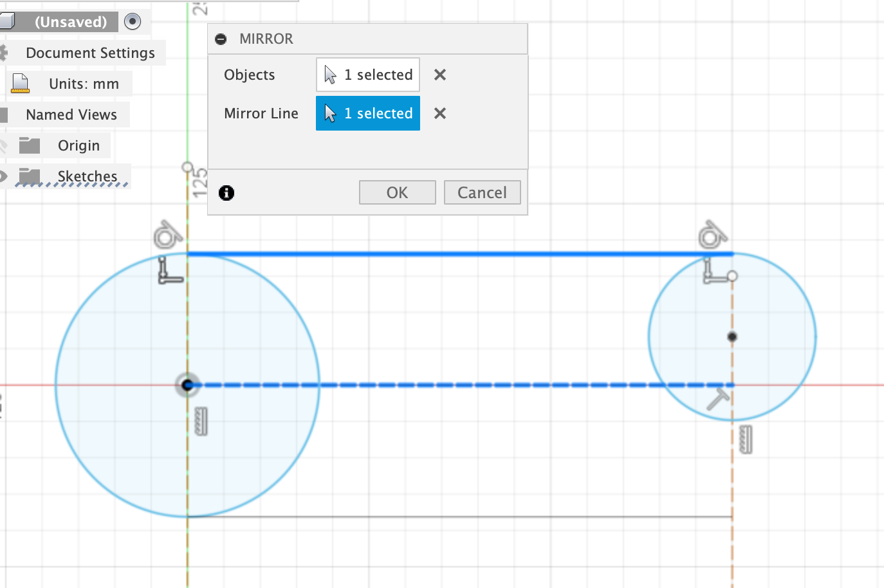Collapse the MIRROR dialog header

(221, 39)
